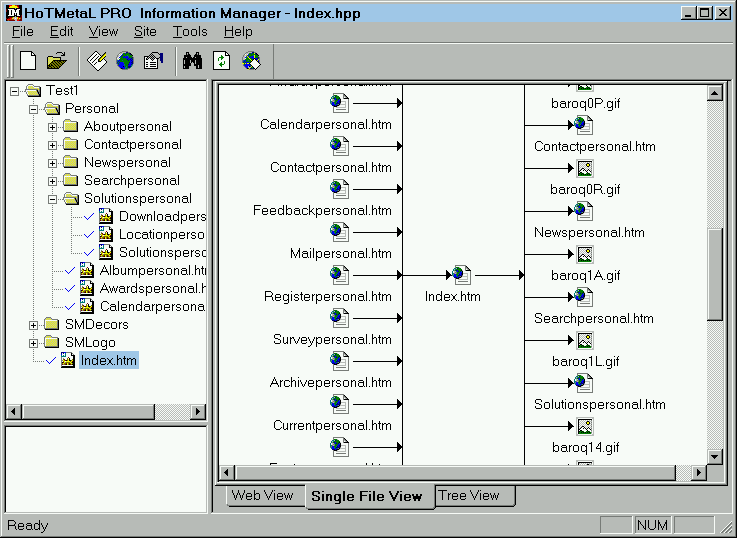This screenshot has height=538, width=737.
Task: Click the diagram vertical scroll down arrow
Action: pyautogui.click(x=714, y=456)
